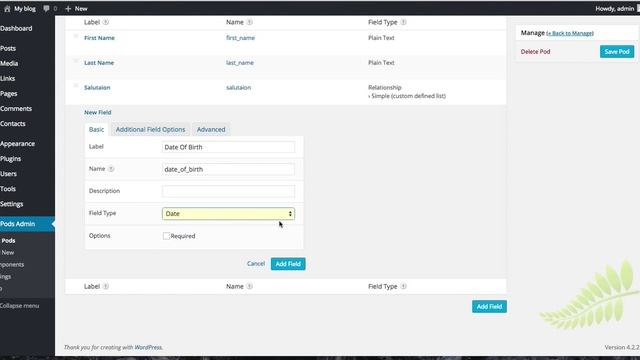The width and height of the screenshot is (640, 360).
Task: Grab the drag handle of First Name row
Action: click(x=76, y=36)
